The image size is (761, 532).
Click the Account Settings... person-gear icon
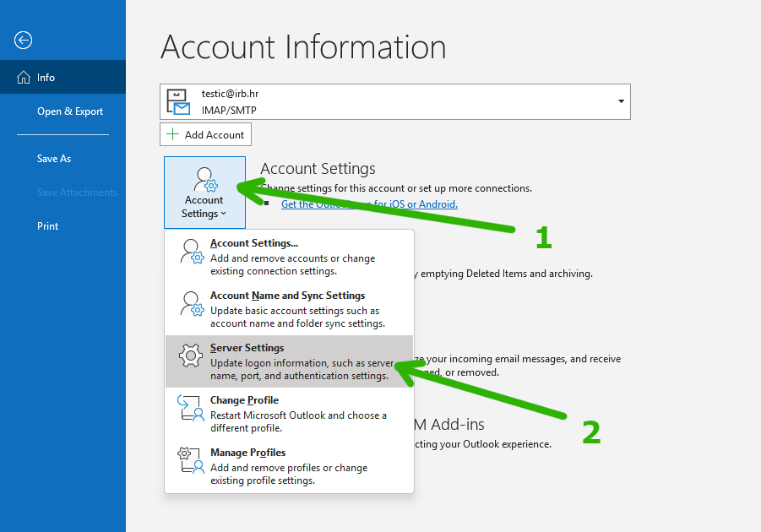click(x=192, y=252)
